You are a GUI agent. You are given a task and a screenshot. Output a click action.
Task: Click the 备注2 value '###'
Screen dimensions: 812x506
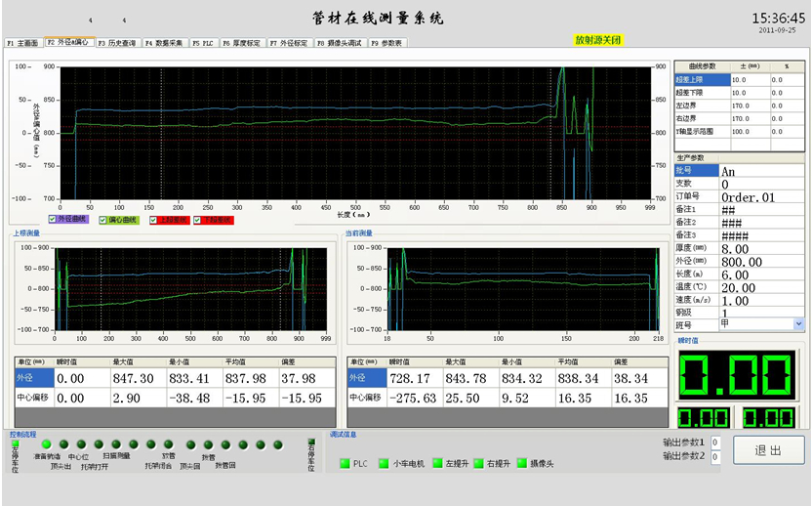pyautogui.click(x=762, y=223)
